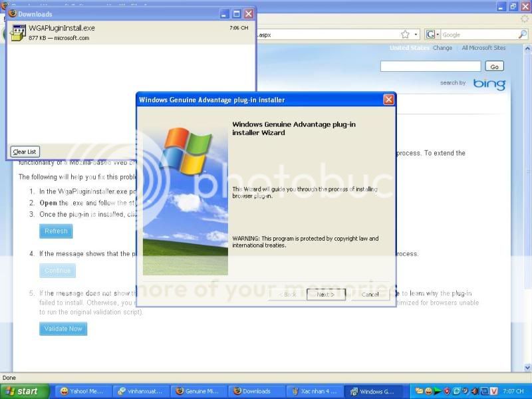Click the Firefox icon in Downloads title bar
The width and height of the screenshot is (532, 399).
click(x=13, y=13)
